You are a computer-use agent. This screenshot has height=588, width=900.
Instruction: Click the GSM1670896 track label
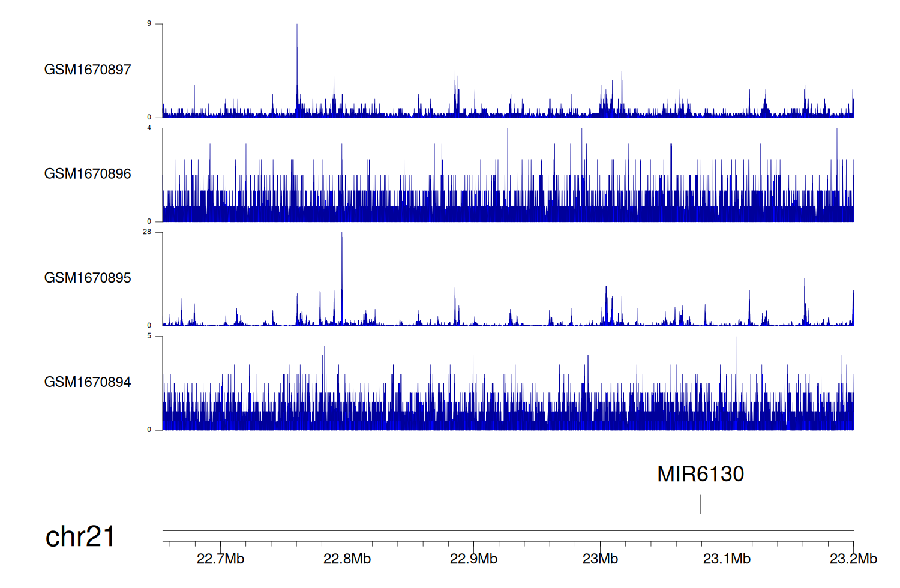pyautogui.click(x=88, y=174)
